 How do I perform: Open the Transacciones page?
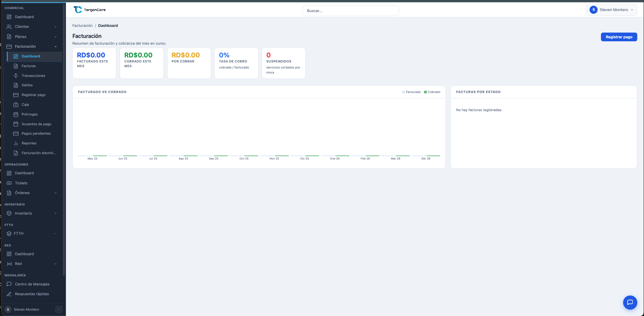click(33, 76)
